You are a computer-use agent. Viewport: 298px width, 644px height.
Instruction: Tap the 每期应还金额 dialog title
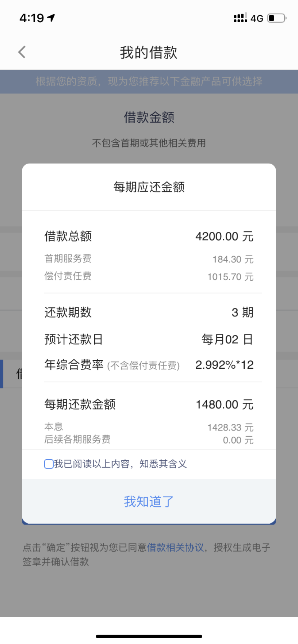[149, 187]
